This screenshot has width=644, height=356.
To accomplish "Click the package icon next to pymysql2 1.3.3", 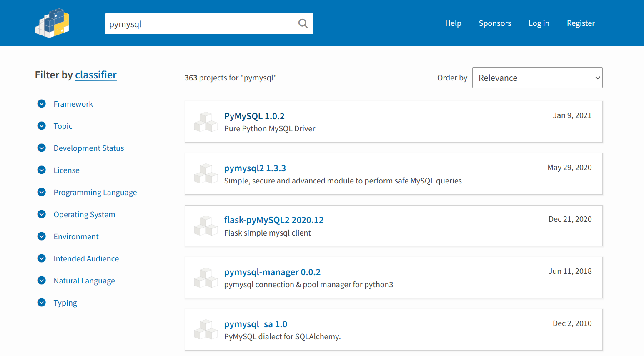I will click(x=205, y=174).
